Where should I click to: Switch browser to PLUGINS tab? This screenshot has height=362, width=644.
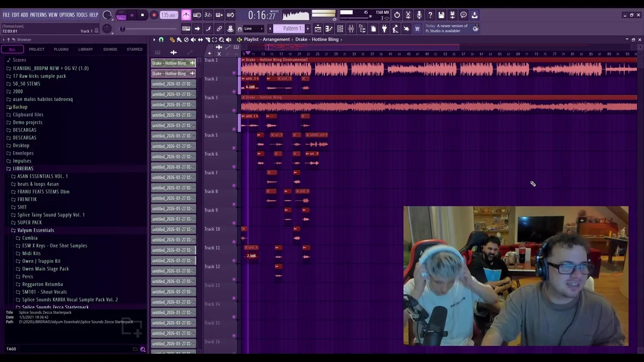point(61,49)
